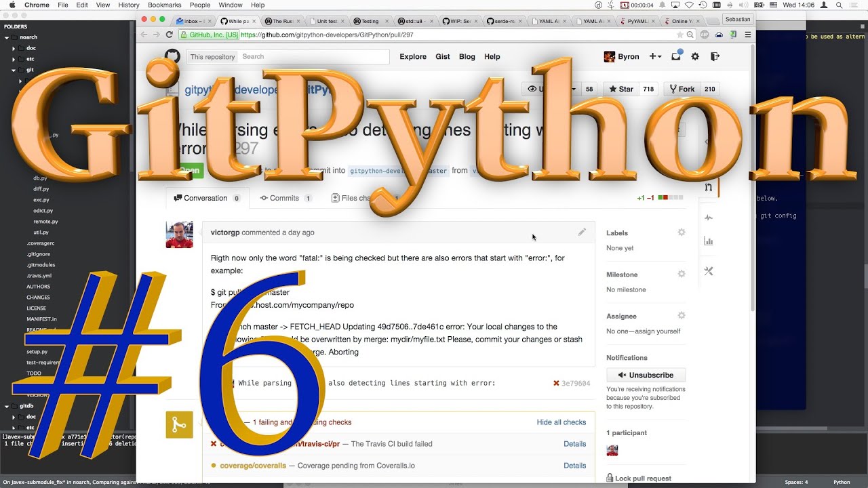Open the Labels gear icon

(682, 232)
